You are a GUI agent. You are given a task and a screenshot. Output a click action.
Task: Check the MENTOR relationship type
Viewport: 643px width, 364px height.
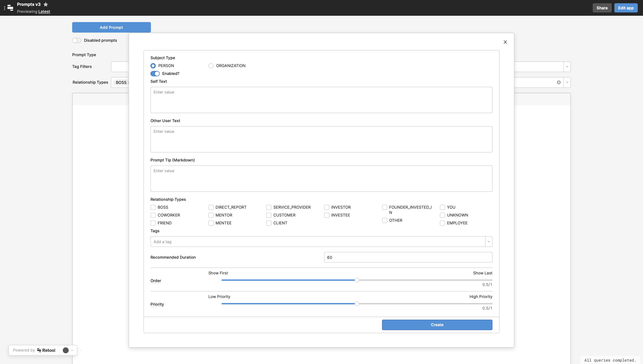click(211, 215)
